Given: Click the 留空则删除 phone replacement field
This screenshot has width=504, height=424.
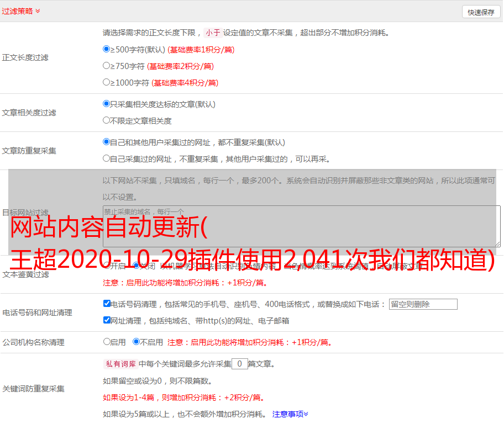Looking at the screenshot, I should tap(423, 304).
